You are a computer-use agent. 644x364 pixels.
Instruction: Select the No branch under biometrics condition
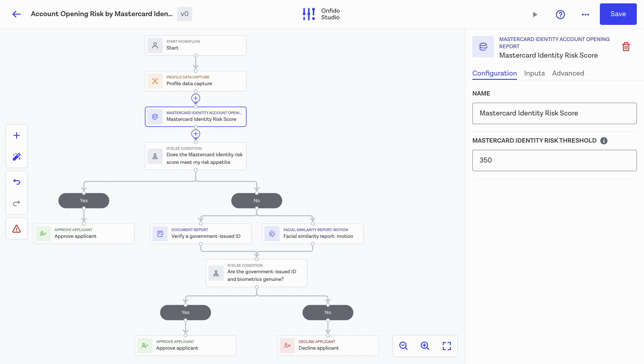coord(328,312)
